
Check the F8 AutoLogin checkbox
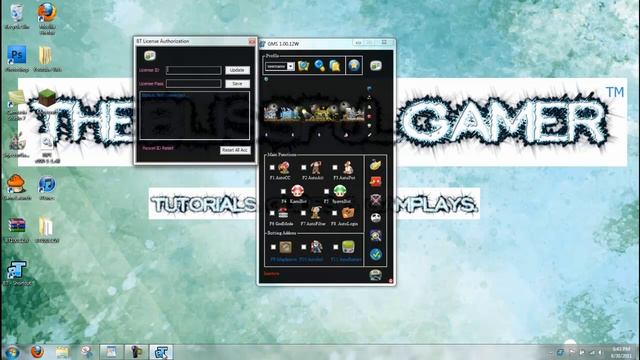pyautogui.click(x=335, y=213)
